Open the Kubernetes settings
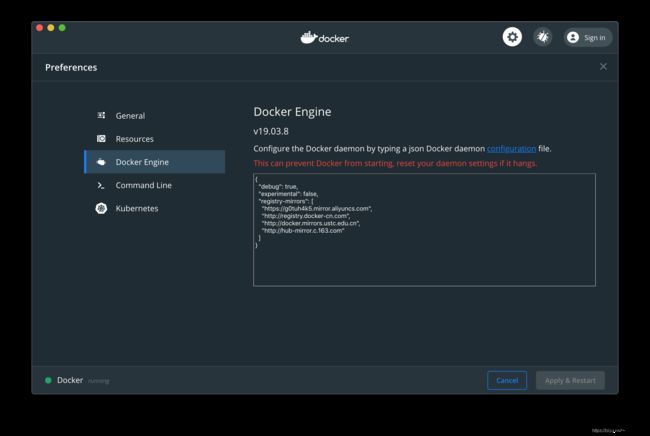This screenshot has height=436, width=650. (x=155, y=208)
